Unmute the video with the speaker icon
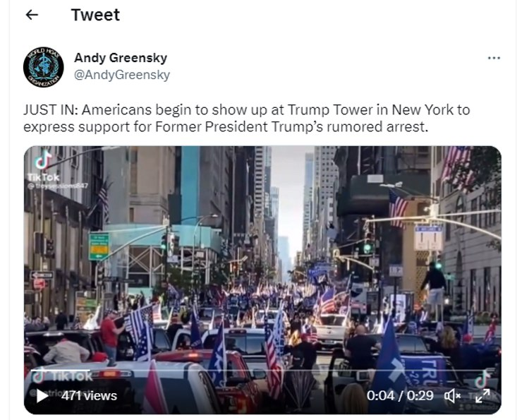 tap(452, 396)
